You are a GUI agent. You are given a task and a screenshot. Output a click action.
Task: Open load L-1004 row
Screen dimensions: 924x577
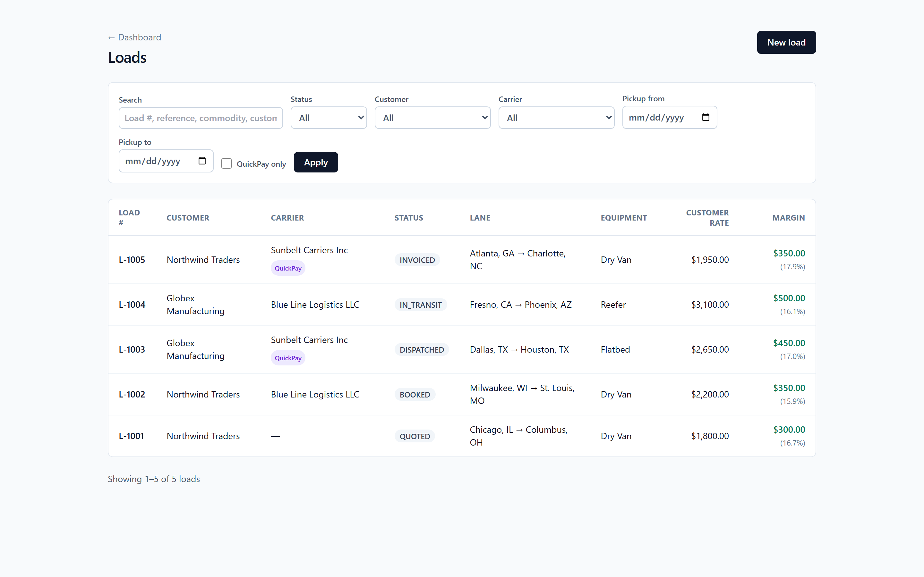[x=462, y=305]
